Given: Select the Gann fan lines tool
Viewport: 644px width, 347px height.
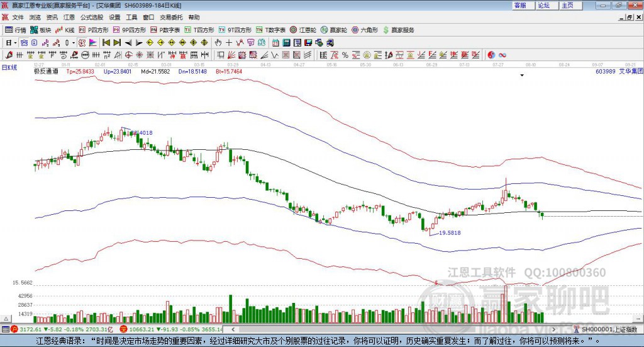Looking at the screenshot, I should (x=231, y=55).
